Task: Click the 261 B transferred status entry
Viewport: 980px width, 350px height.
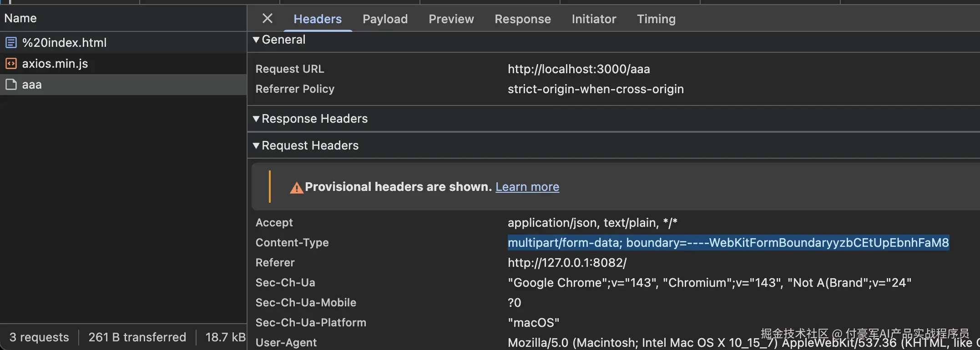Action: 137,337
